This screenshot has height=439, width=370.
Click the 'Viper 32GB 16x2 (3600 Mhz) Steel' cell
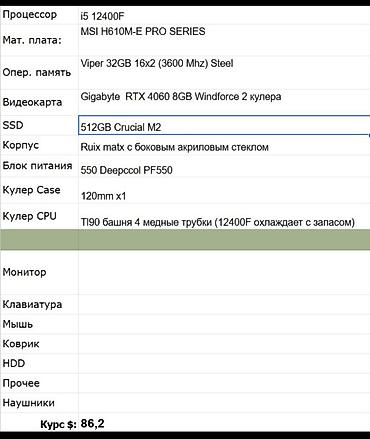pos(224,73)
